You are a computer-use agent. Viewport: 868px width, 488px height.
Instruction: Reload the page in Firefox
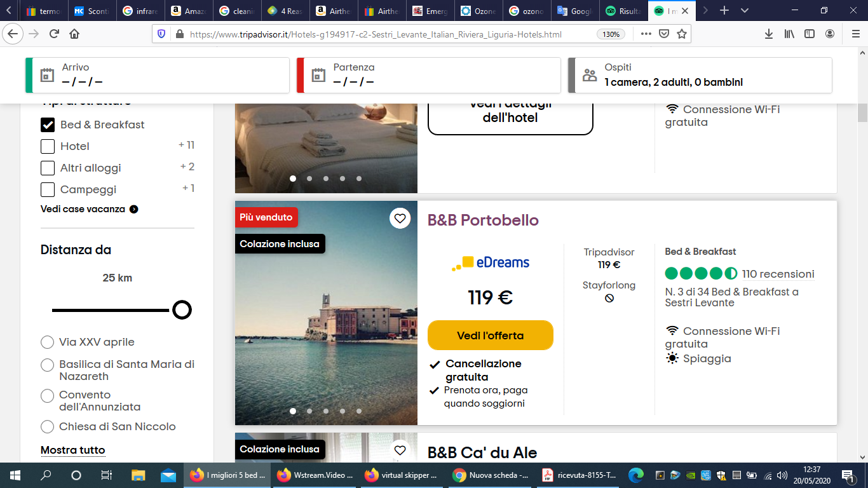click(x=54, y=34)
